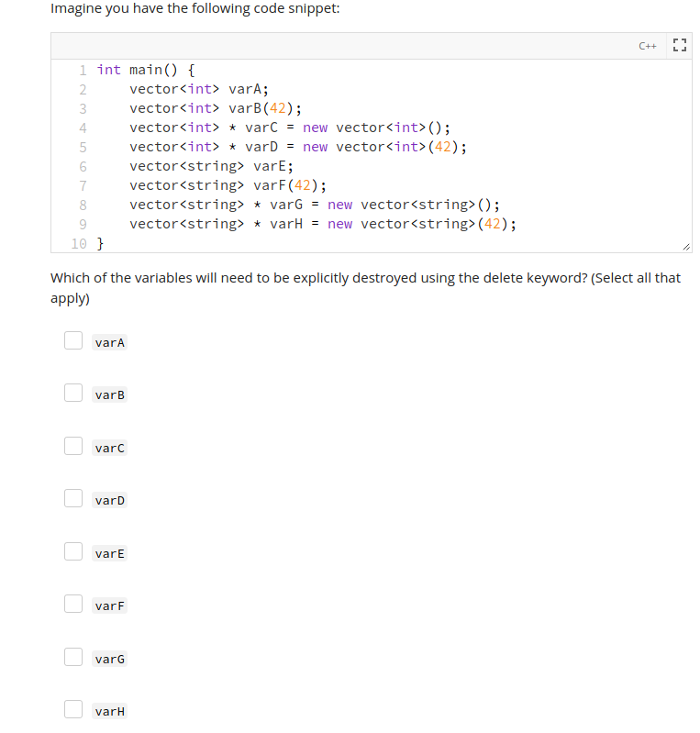
Task: Expand code snippet to fullscreen
Action: (x=680, y=45)
